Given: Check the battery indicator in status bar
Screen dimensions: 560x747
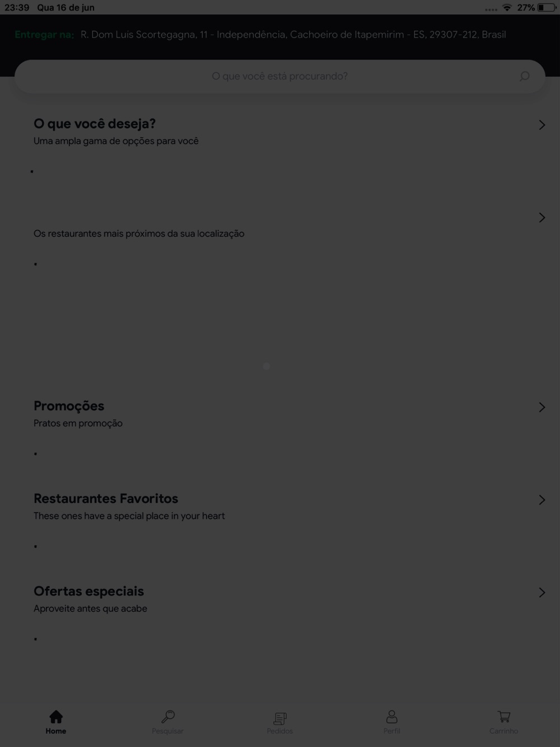Looking at the screenshot, I should point(547,8).
